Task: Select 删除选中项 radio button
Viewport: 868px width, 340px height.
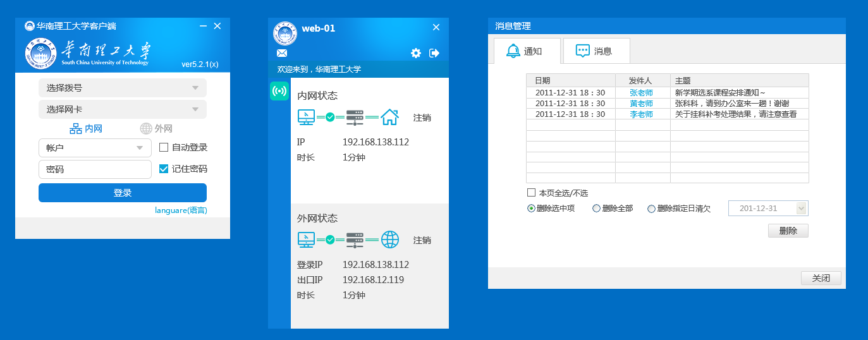Action: 531,209
